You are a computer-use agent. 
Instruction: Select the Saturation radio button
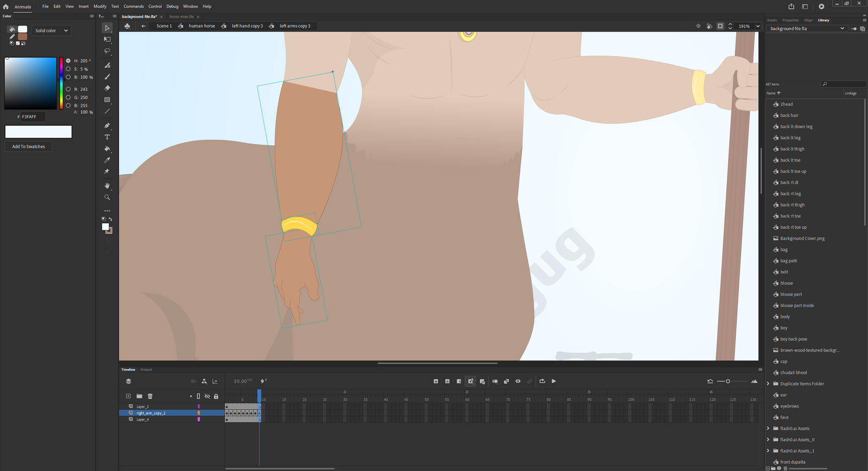(x=68, y=69)
